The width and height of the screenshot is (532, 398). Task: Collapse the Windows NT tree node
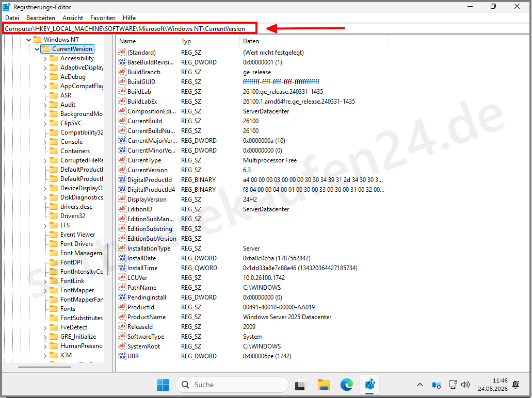coord(28,40)
